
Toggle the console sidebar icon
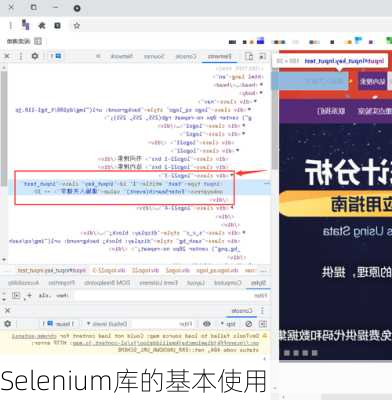(x=263, y=324)
